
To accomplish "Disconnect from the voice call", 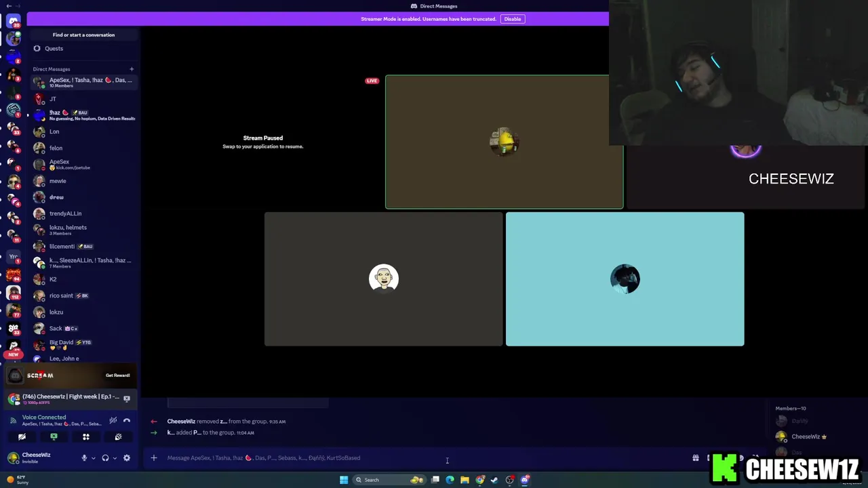I will (x=127, y=420).
